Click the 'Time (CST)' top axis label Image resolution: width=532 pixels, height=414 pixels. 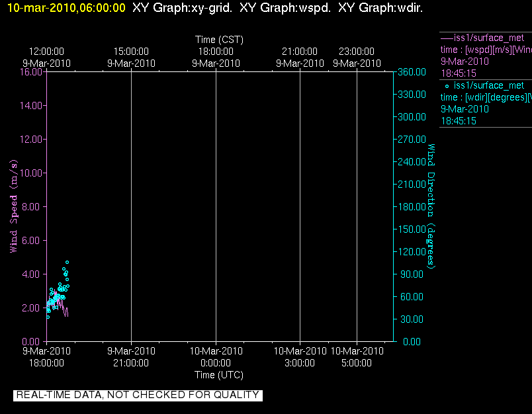point(219,40)
